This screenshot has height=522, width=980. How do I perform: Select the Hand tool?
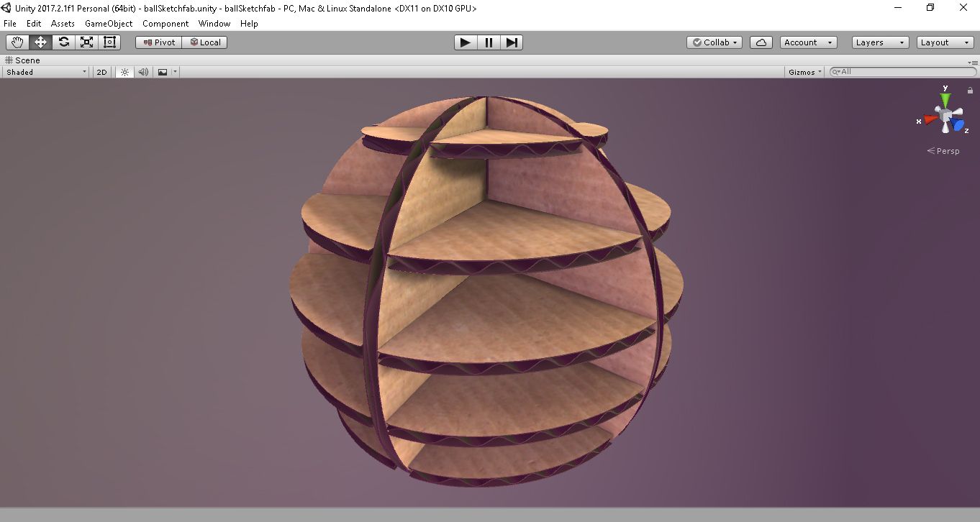pyautogui.click(x=17, y=42)
